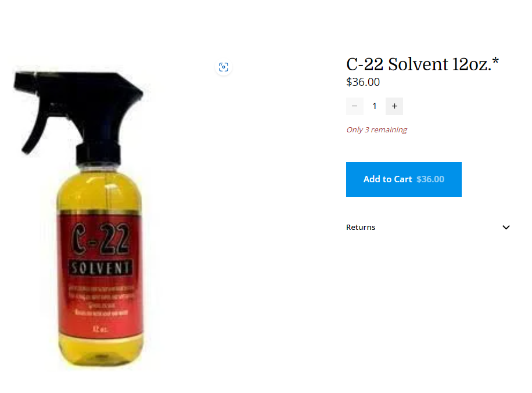Screen dimensions: 532x393
Task: Increase quantity with the plus button
Action: (x=394, y=106)
